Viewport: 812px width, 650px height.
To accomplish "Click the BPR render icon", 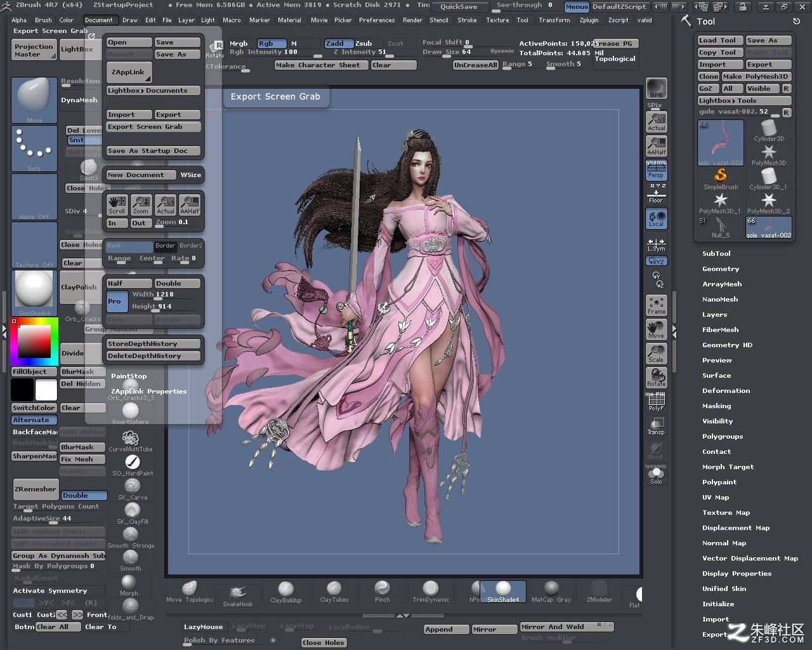I will point(656,88).
